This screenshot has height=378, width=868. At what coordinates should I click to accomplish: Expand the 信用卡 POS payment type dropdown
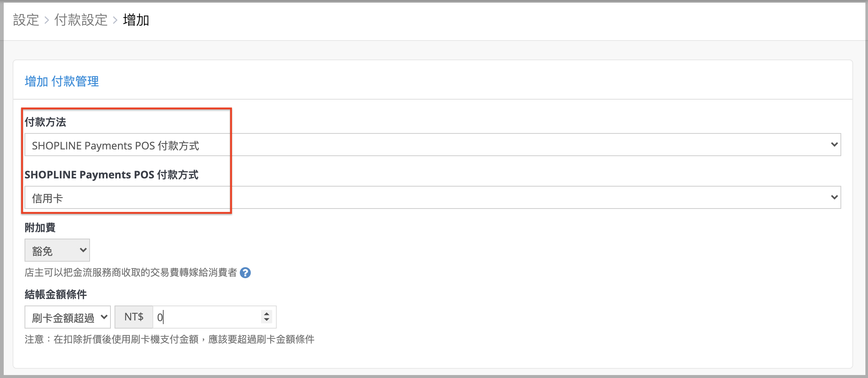(432, 198)
